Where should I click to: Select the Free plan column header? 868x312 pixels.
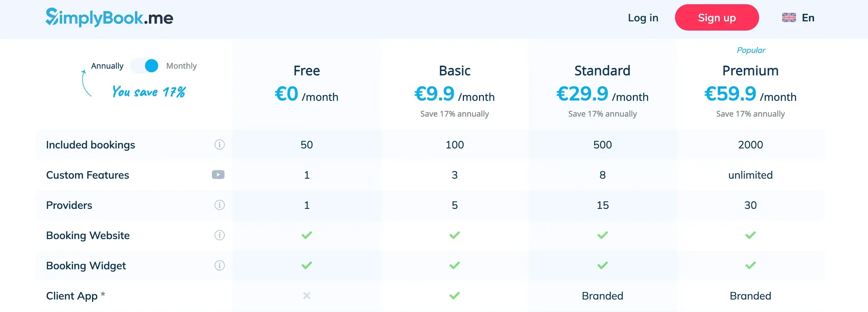coord(306,71)
